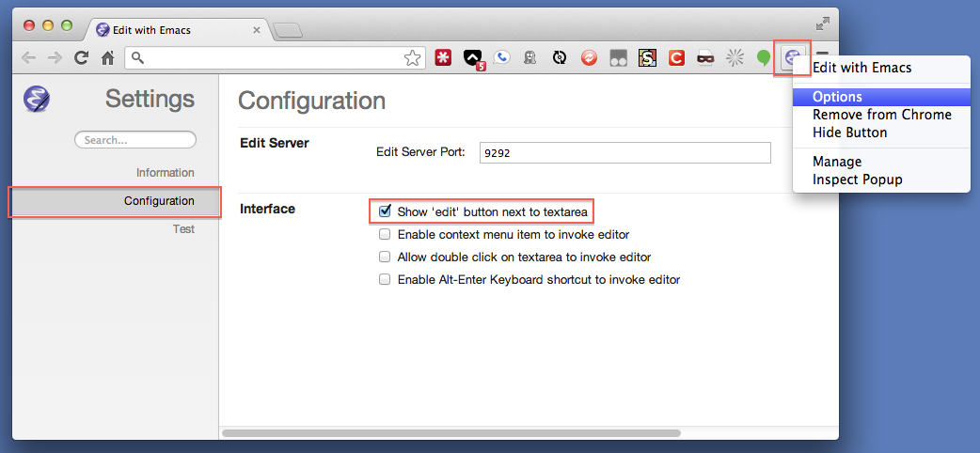Click the masked face incognito extension icon
The image size is (980, 453).
(x=705, y=58)
